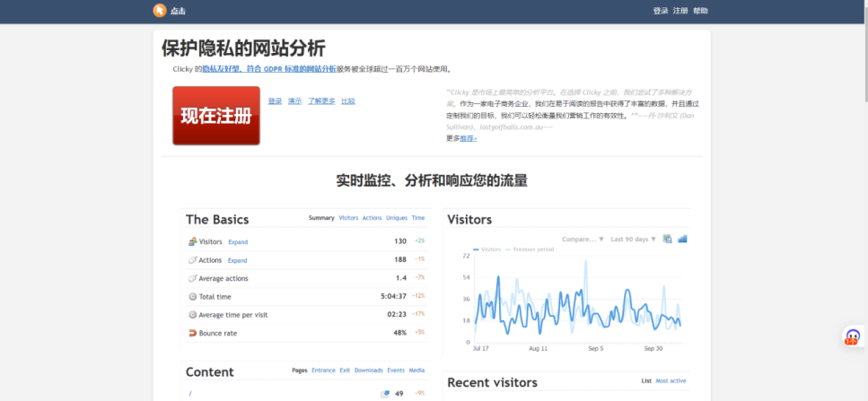Screen dimensions: 868x401
Task: Select the Uniques tab in The Basics
Action: tap(397, 218)
